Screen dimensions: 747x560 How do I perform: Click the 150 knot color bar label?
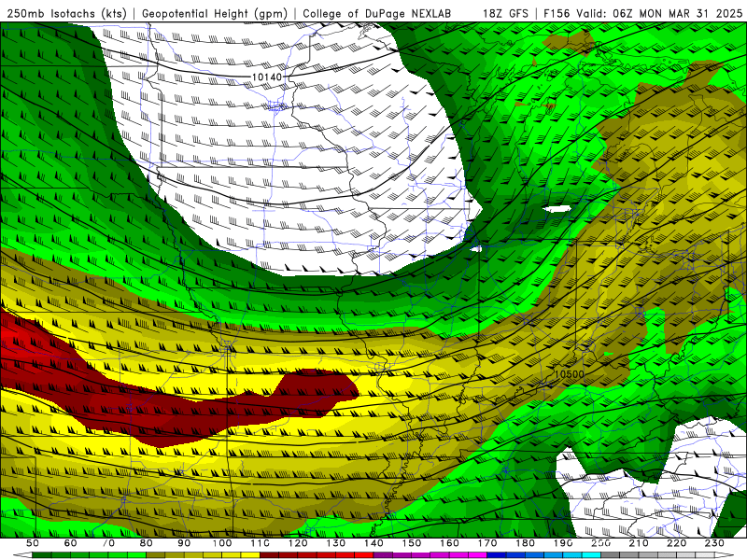412,543
